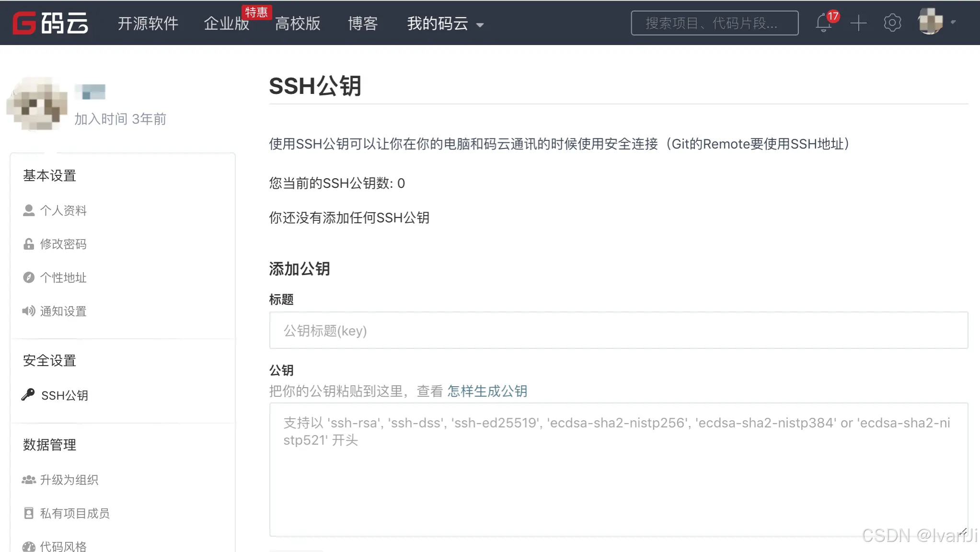980x552 pixels.
Task: Click the 怎样生成公钥 link
Action: [x=487, y=391]
